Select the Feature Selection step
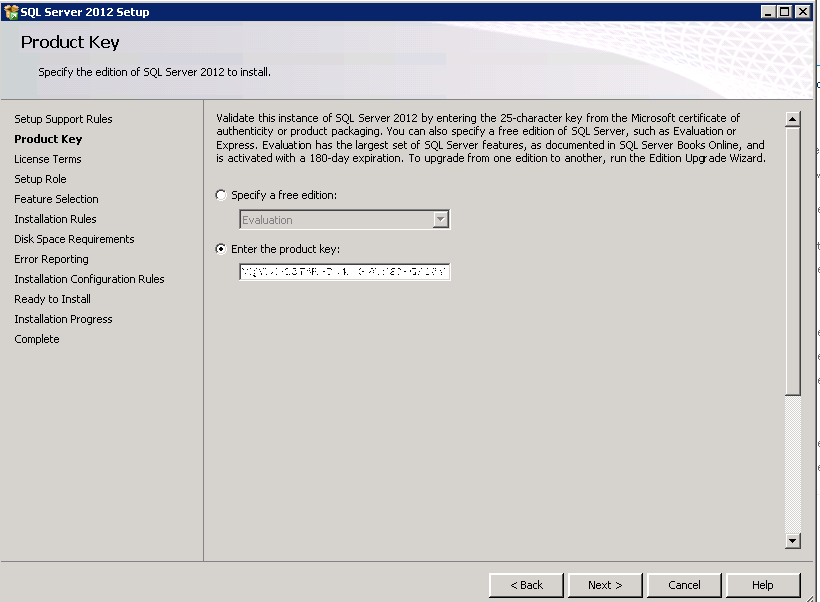The width and height of the screenshot is (820, 602). click(x=56, y=199)
